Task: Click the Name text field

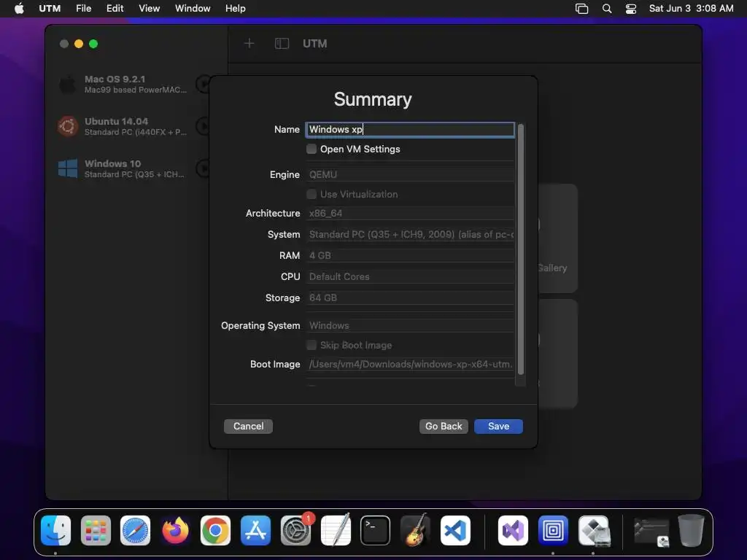Action: tap(410, 130)
